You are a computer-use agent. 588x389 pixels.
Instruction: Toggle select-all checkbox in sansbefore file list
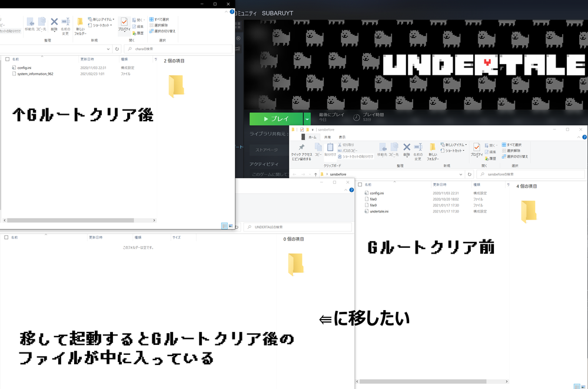tap(360, 185)
